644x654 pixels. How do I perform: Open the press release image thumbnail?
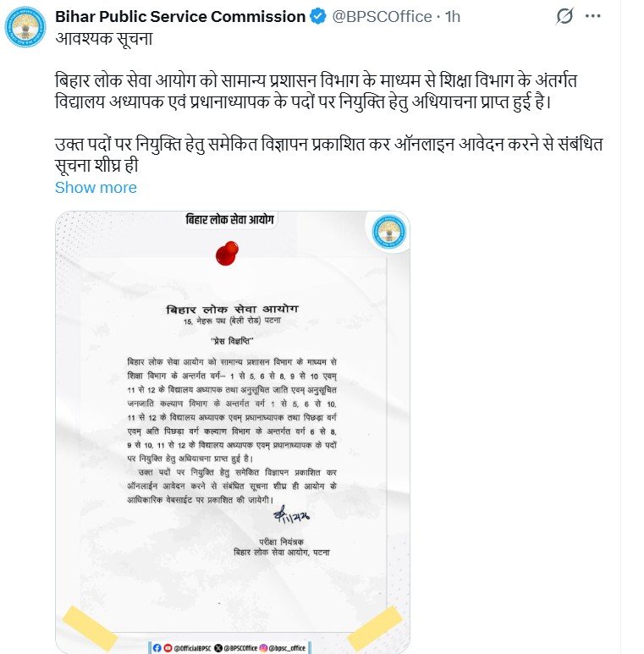click(x=233, y=432)
